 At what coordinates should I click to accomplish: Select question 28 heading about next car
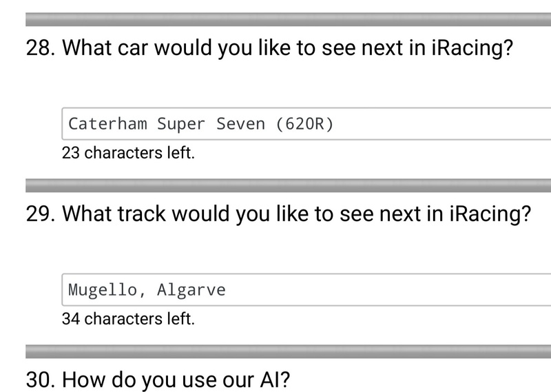289,49
